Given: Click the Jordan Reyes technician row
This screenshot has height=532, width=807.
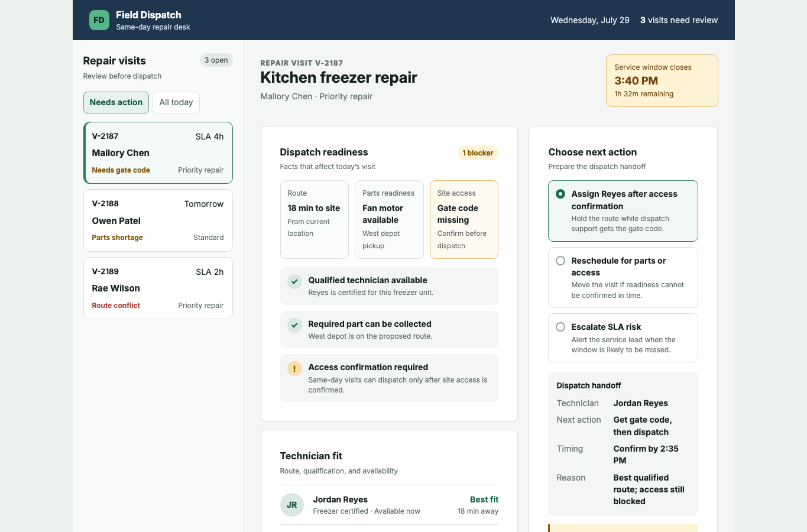Looking at the screenshot, I should pos(389,505).
